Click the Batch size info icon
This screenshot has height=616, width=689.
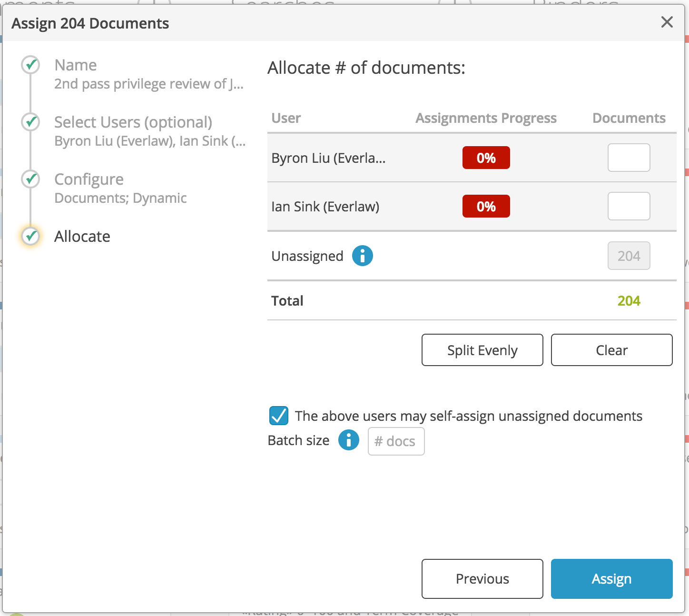pyautogui.click(x=348, y=440)
